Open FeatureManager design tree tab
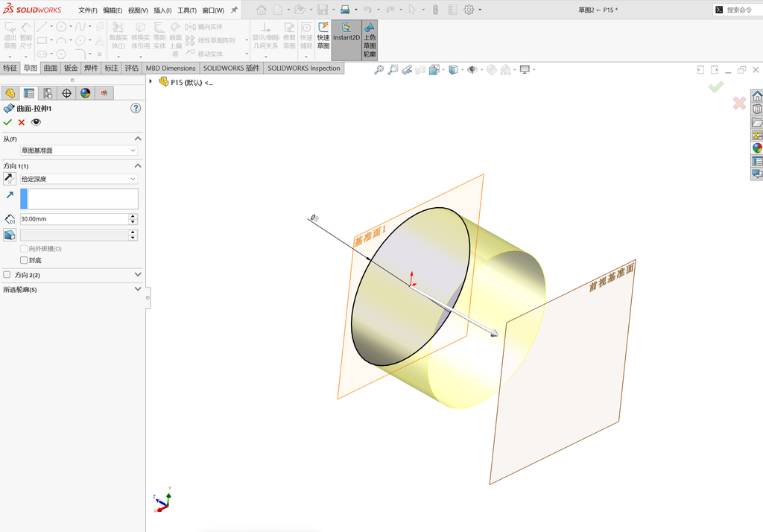Image resolution: width=763 pixels, height=532 pixels. [10, 93]
